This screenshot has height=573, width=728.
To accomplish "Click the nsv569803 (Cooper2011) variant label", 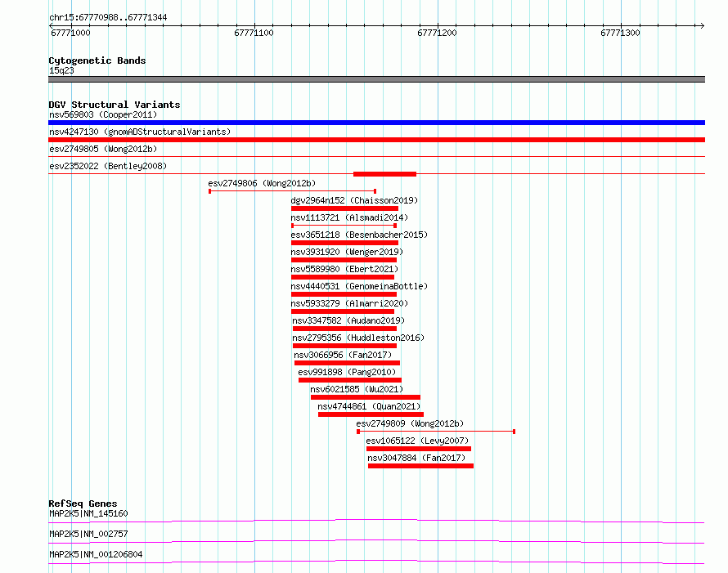I will pos(103,114).
